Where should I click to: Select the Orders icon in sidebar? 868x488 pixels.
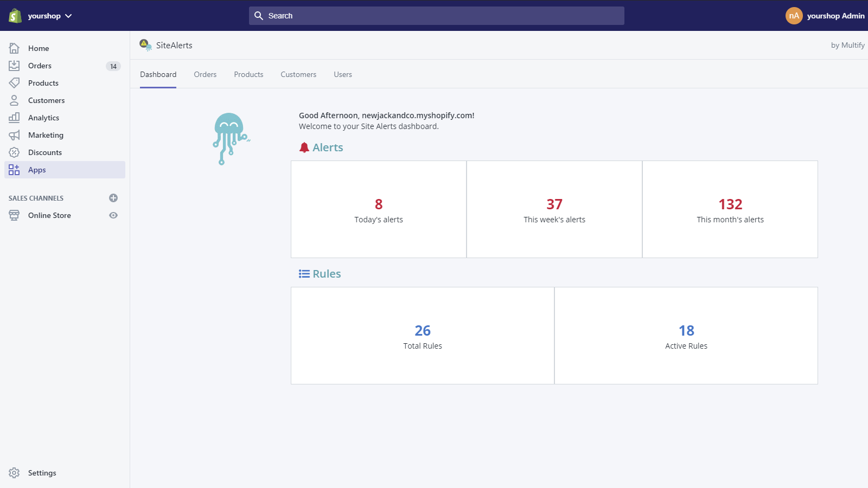pos(14,65)
